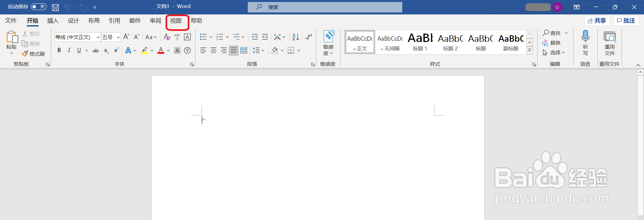The height and width of the screenshot is (220, 644).
Task: Expand the Bullets list dropdown arrow
Action: tap(211, 37)
